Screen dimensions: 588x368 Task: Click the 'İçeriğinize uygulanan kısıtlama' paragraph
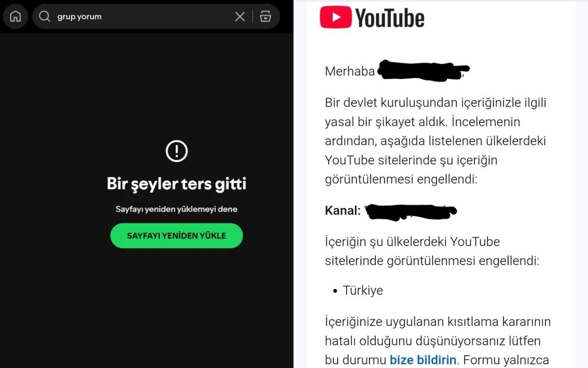pyautogui.click(x=438, y=341)
